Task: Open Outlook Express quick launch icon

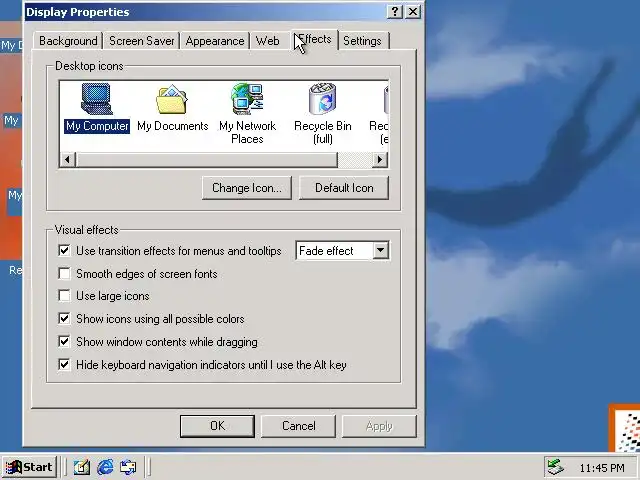Action: [x=128, y=467]
